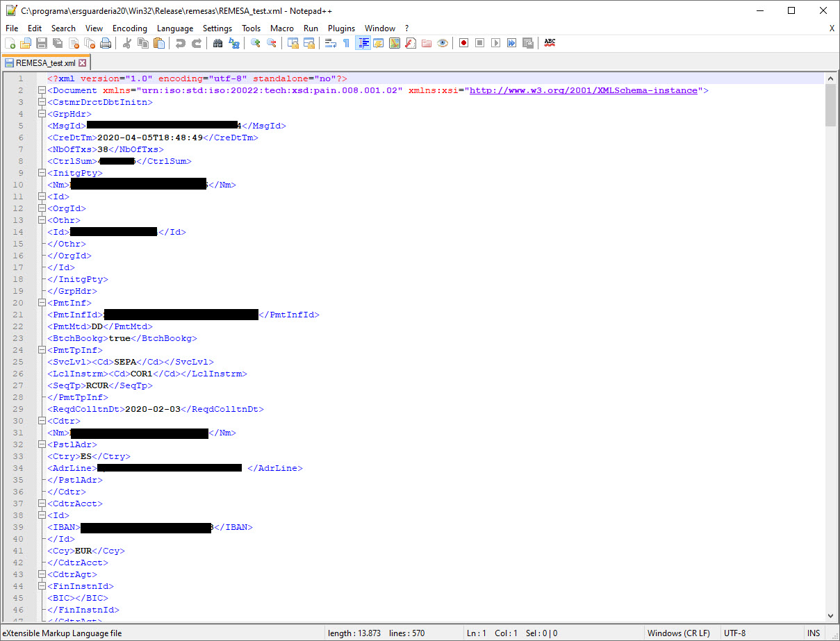Viewport: 840px width, 641px height.
Task: Close the REMESA_test.xml tab with its red X
Action: point(83,63)
